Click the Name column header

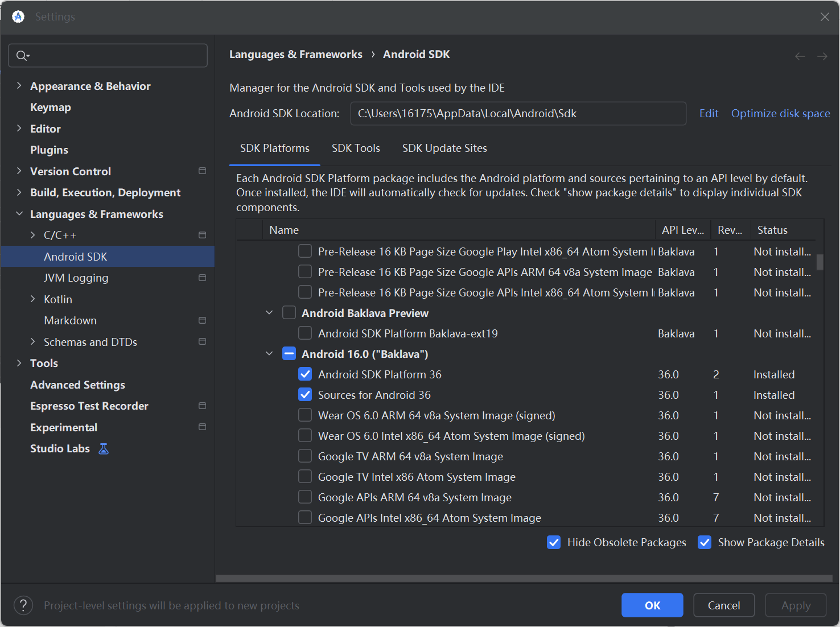(x=458, y=230)
